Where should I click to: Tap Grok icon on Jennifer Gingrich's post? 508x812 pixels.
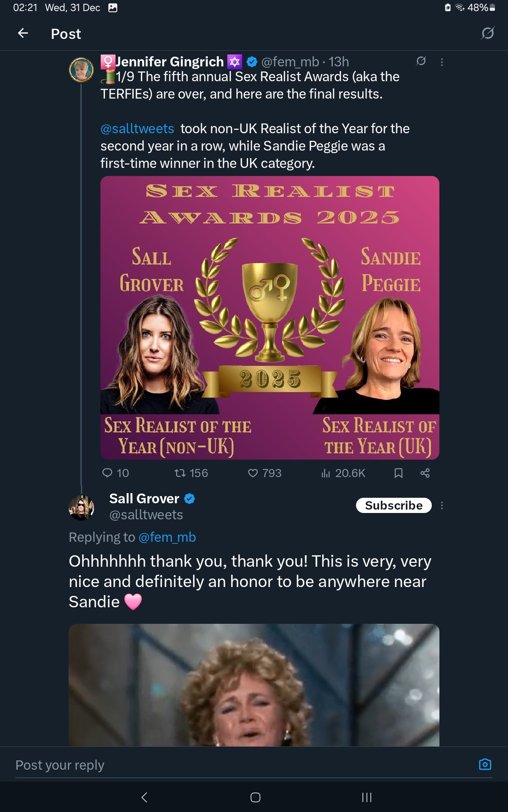[421, 61]
